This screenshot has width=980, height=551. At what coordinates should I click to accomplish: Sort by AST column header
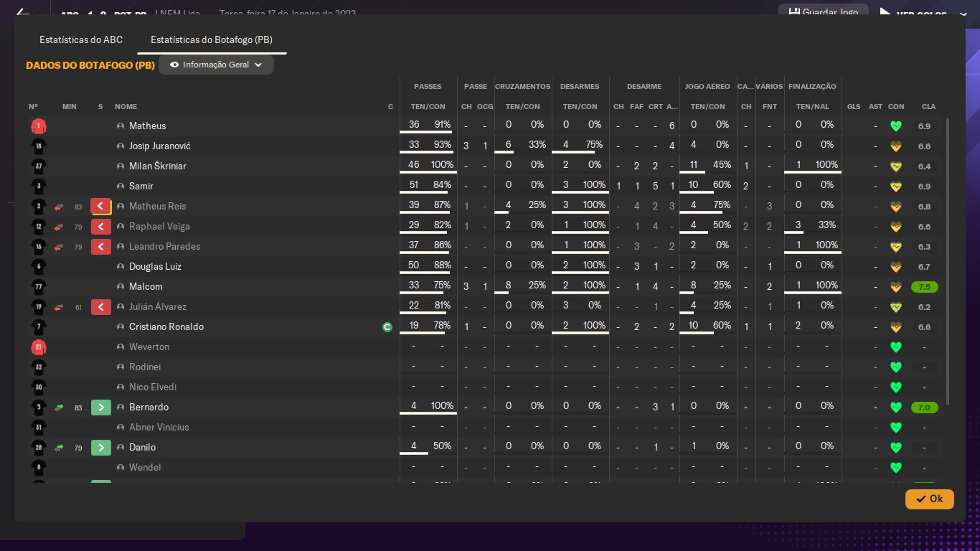coord(875,106)
